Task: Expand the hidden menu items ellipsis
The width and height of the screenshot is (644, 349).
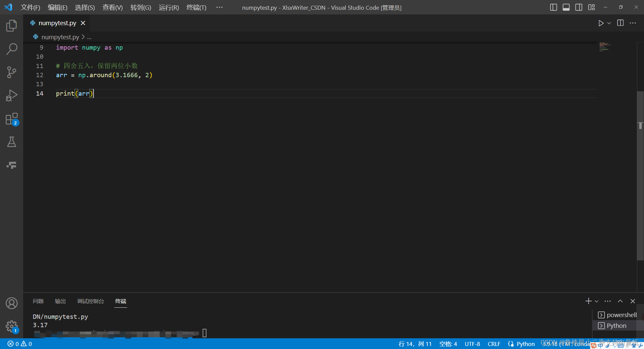Action: pos(219,7)
